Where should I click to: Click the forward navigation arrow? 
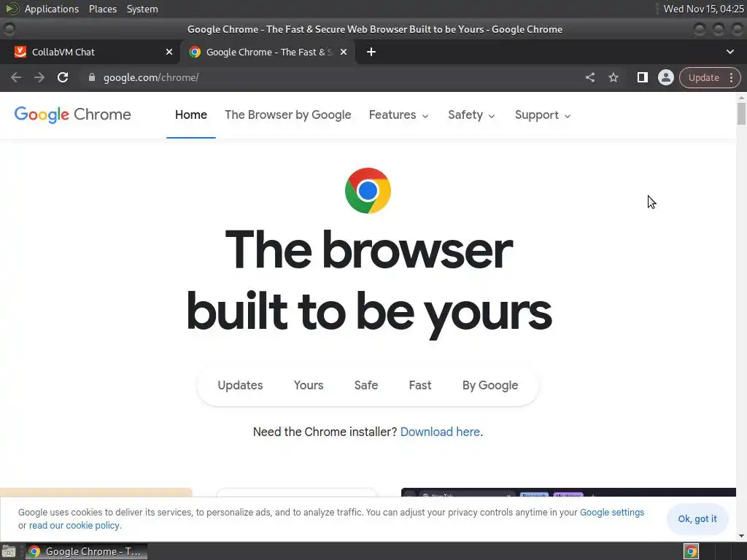(x=39, y=77)
